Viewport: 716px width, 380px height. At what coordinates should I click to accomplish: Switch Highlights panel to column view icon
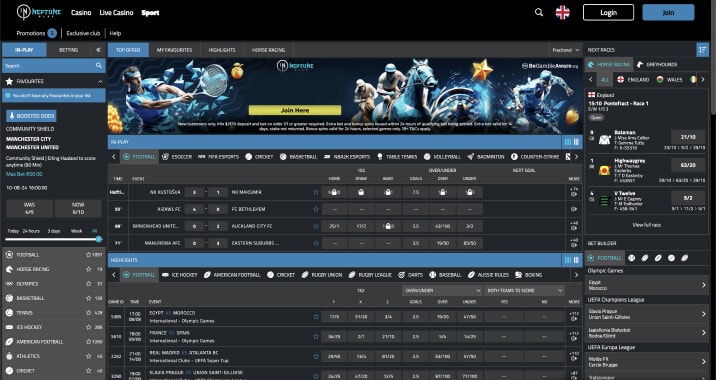(x=576, y=260)
